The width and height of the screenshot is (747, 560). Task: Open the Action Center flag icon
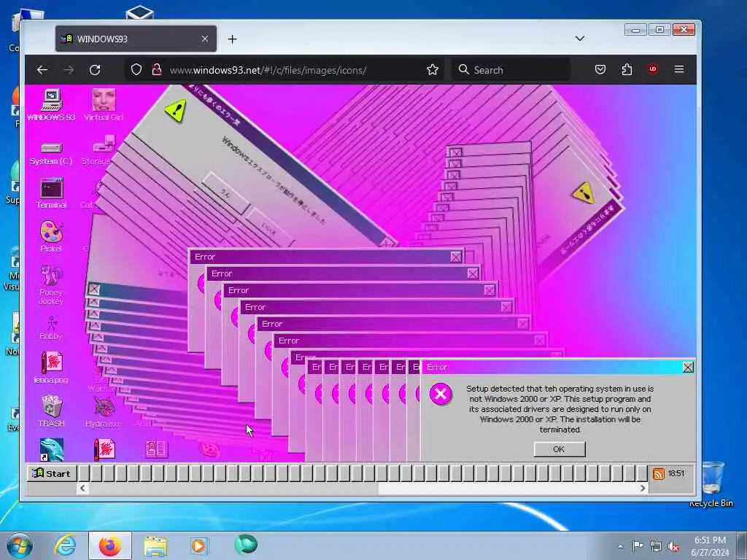pos(638,545)
